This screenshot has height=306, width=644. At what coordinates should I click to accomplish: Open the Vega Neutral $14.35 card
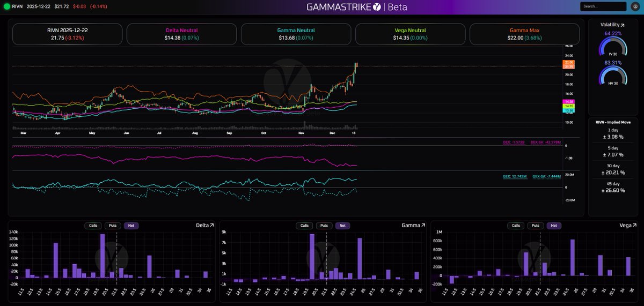[x=411, y=34]
